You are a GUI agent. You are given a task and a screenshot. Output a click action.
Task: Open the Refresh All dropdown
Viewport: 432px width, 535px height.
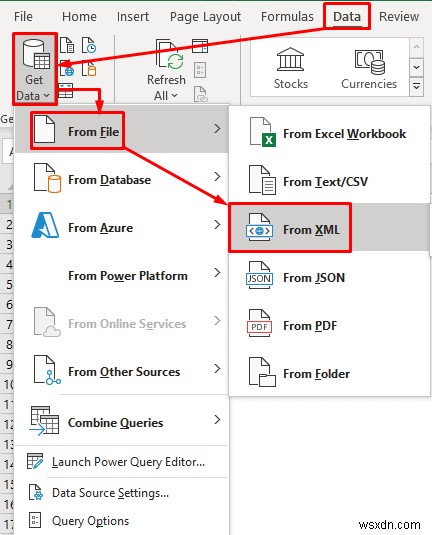(166, 96)
